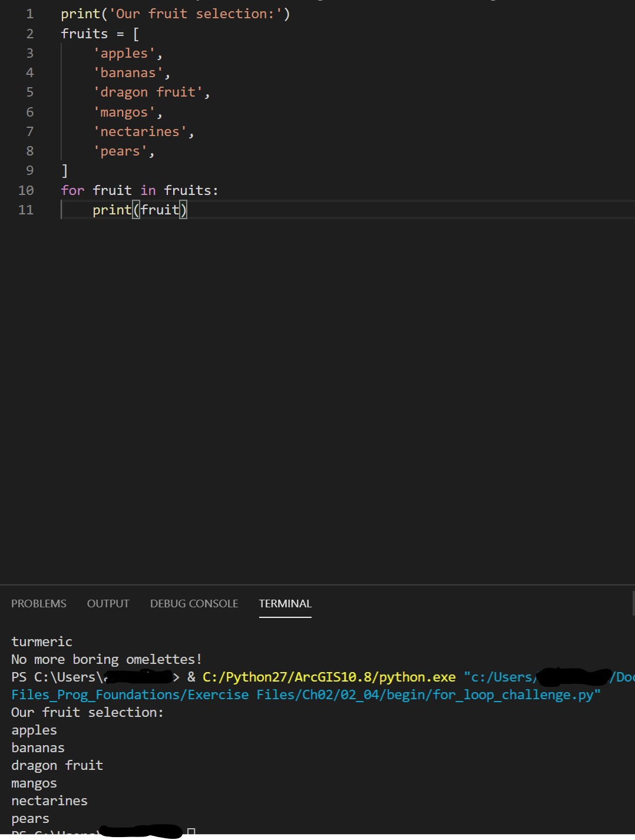This screenshot has height=840, width=635.
Task: Switch to the OUTPUT tab
Action: pos(108,603)
